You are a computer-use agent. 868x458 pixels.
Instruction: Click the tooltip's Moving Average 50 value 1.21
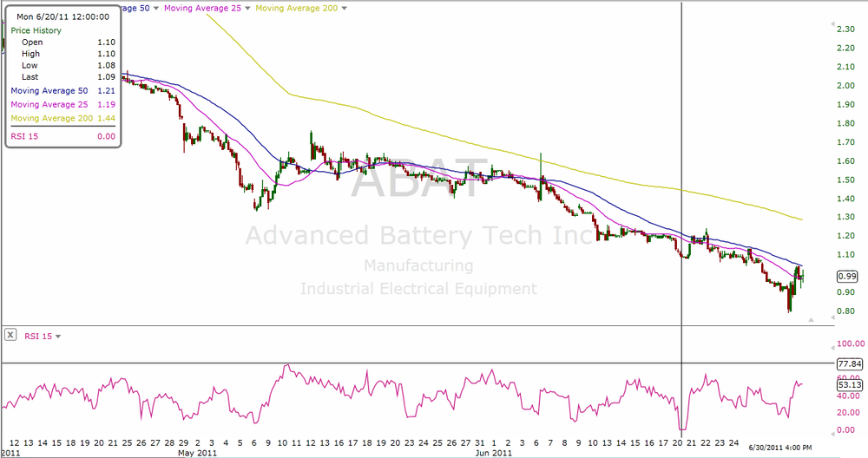[106, 91]
